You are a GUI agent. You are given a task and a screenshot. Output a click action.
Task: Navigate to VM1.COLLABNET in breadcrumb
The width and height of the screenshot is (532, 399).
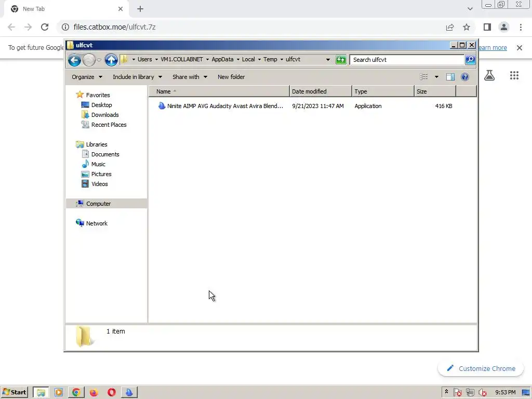[x=181, y=59]
